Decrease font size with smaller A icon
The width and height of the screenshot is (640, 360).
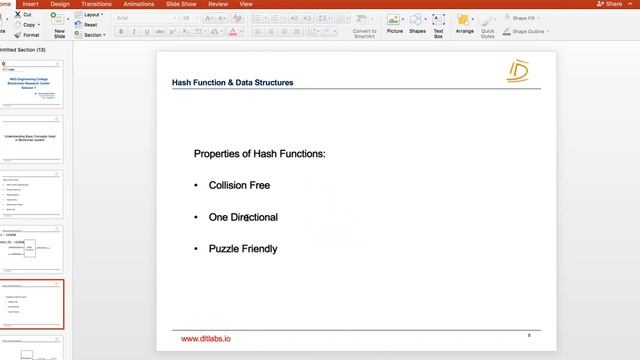tap(222, 18)
